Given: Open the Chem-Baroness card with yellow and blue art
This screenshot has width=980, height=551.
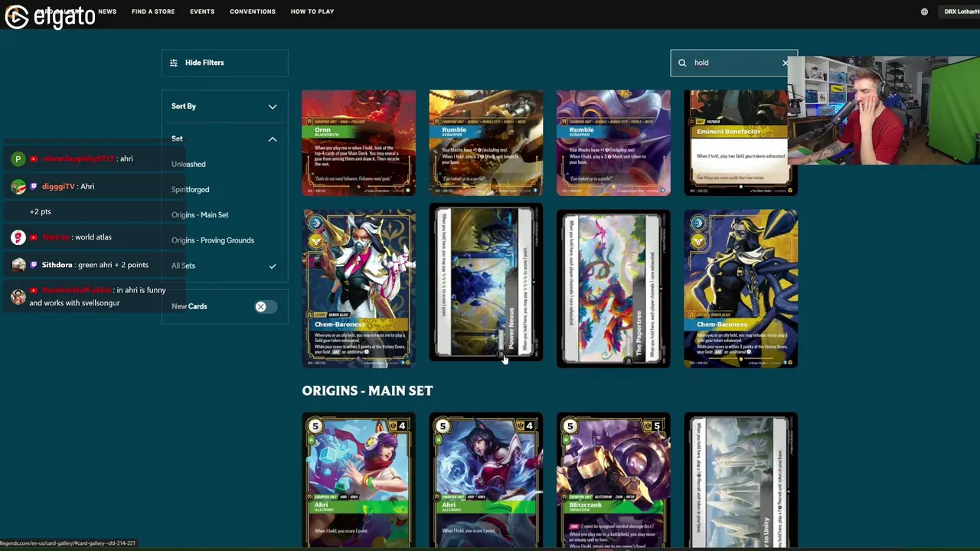Looking at the screenshot, I should (740, 289).
